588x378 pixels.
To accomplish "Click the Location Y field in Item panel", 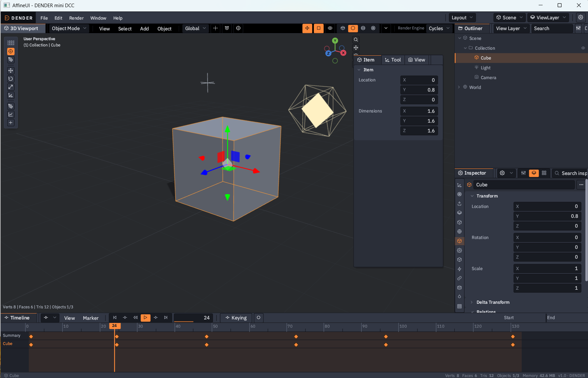I will coord(419,90).
